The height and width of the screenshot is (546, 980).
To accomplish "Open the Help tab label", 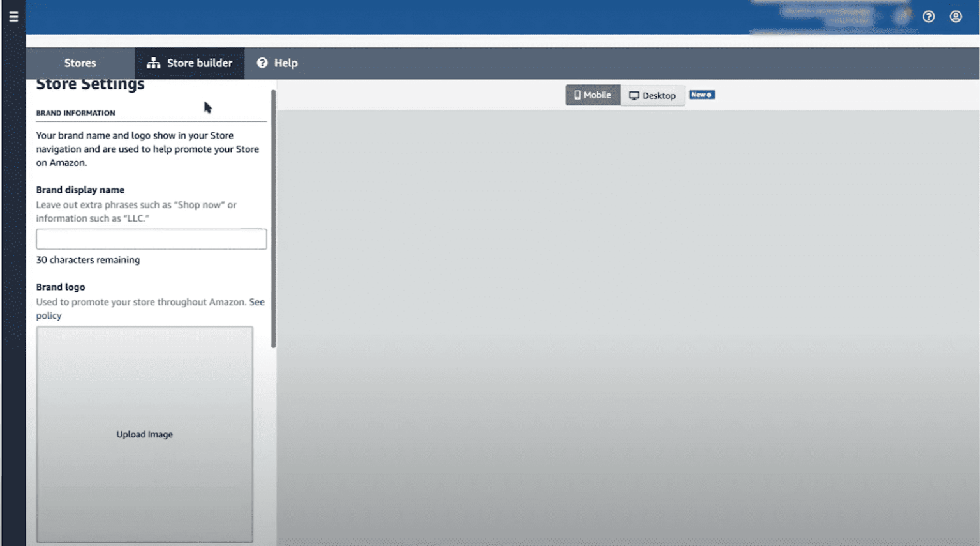I will pyautogui.click(x=286, y=63).
